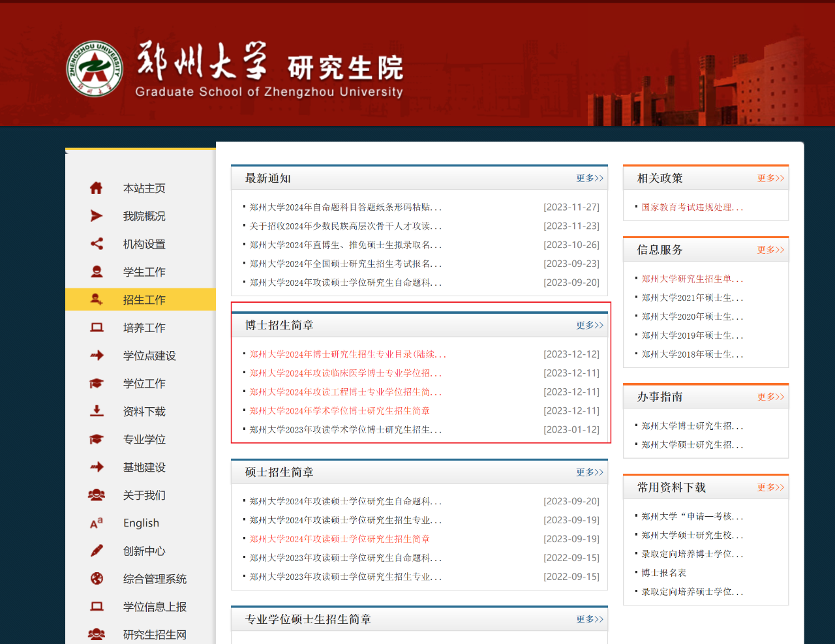Click the arrow icon beside 学位点建设

click(97, 356)
